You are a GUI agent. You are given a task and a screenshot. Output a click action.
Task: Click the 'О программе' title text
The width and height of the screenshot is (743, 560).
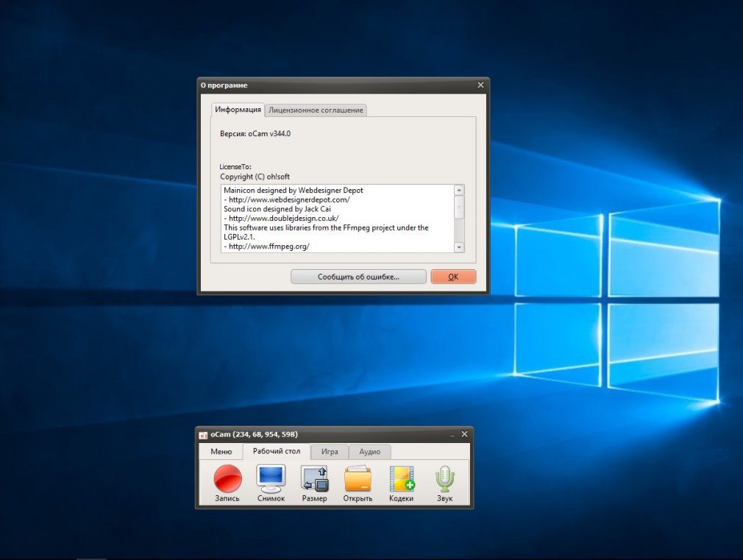click(224, 85)
